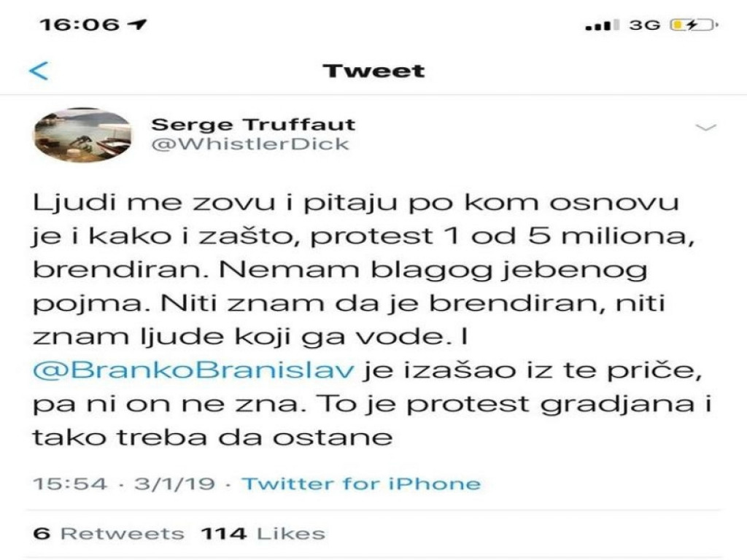Tap the 3/1/19 tweet date
The height and width of the screenshot is (560, 747).
pos(174,483)
